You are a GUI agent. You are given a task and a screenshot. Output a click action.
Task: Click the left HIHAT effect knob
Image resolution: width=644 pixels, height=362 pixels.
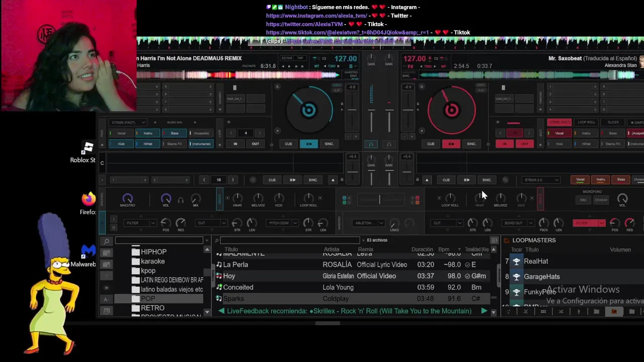(x=237, y=198)
